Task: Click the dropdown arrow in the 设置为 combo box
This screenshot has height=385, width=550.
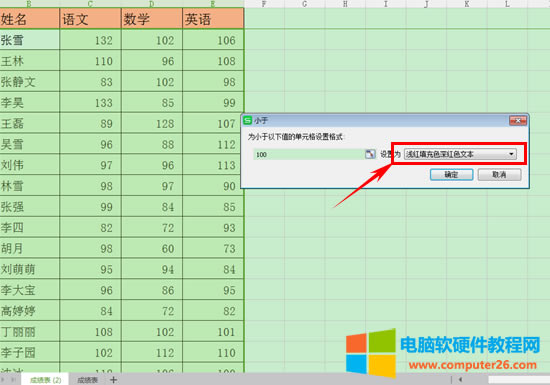Action: (511, 154)
